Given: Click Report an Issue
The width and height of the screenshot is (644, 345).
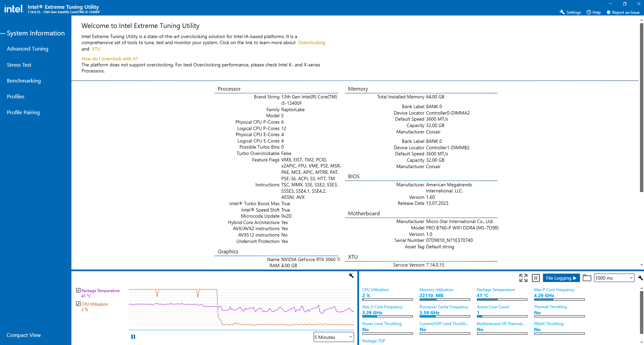Looking at the screenshot, I should coord(623,12).
